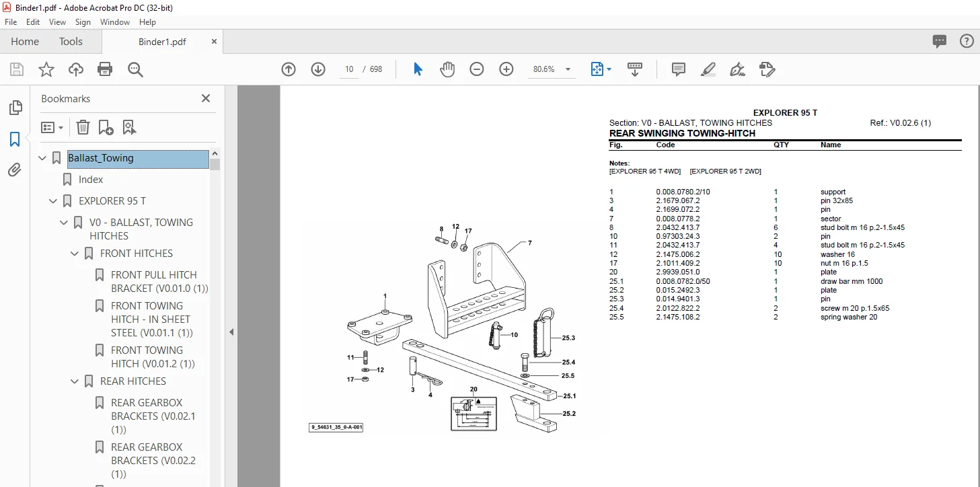Select the Ballast_Towing bookmark

[x=138, y=159]
